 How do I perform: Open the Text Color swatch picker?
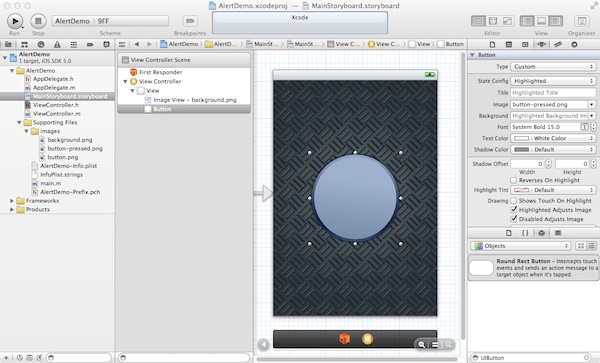[521, 138]
